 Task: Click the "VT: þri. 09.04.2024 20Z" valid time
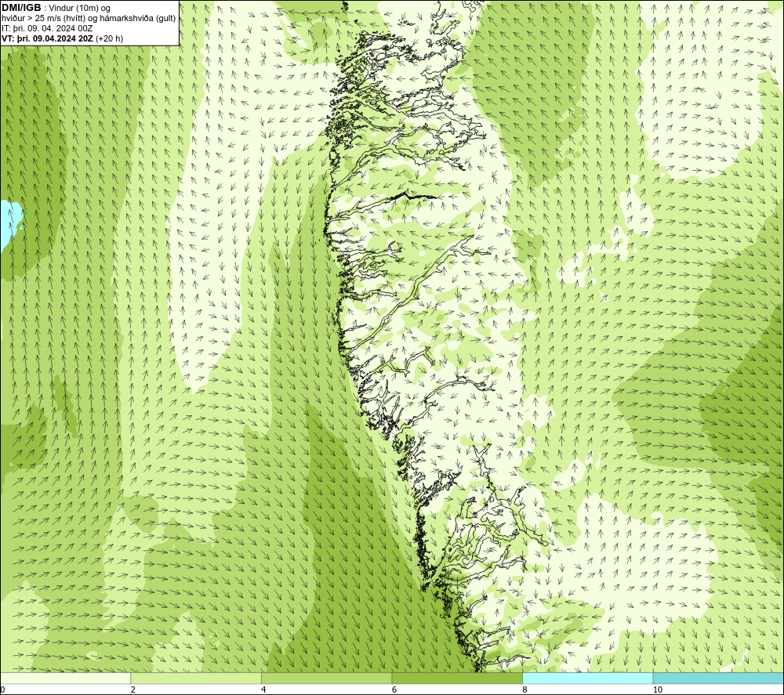click(47, 38)
